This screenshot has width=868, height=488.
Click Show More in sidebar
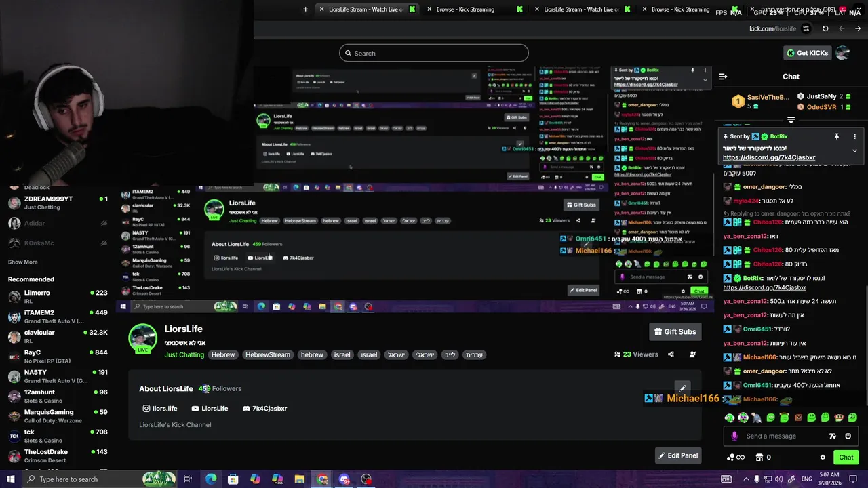23,262
